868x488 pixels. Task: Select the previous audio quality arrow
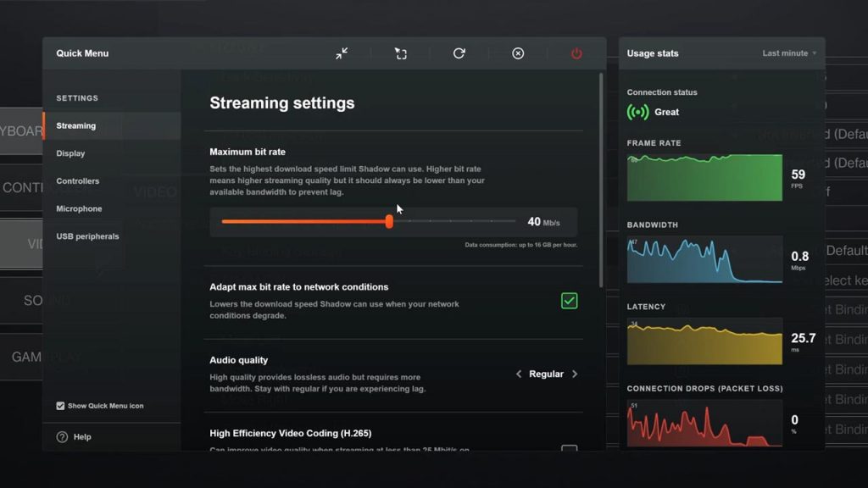click(x=519, y=374)
